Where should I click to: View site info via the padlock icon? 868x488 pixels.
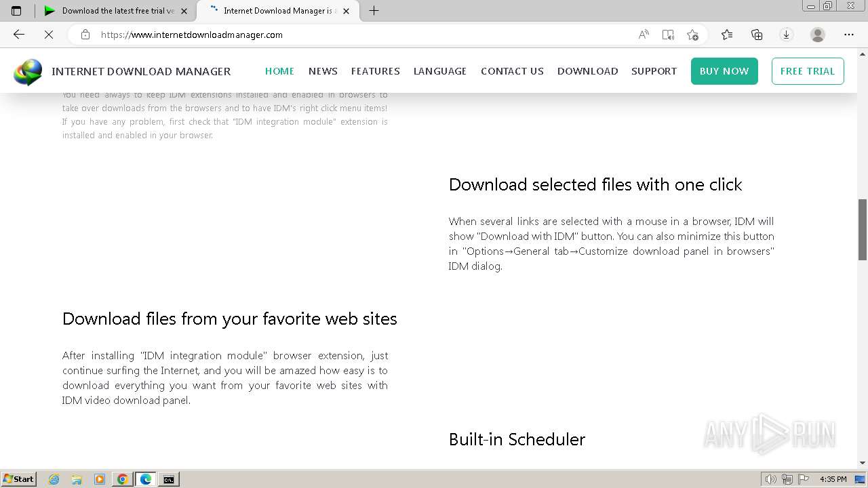tap(85, 35)
